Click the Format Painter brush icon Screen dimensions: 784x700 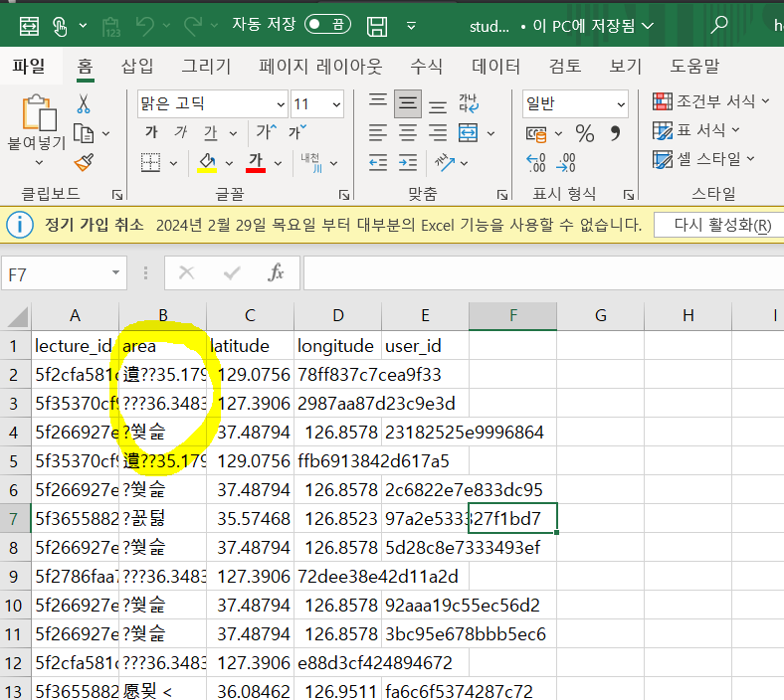[x=84, y=162]
